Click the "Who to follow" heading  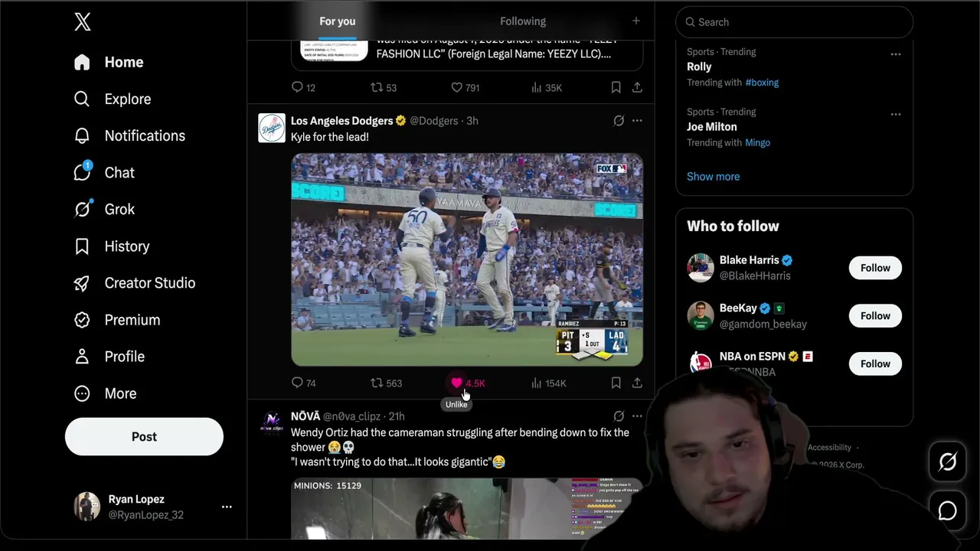[733, 226]
